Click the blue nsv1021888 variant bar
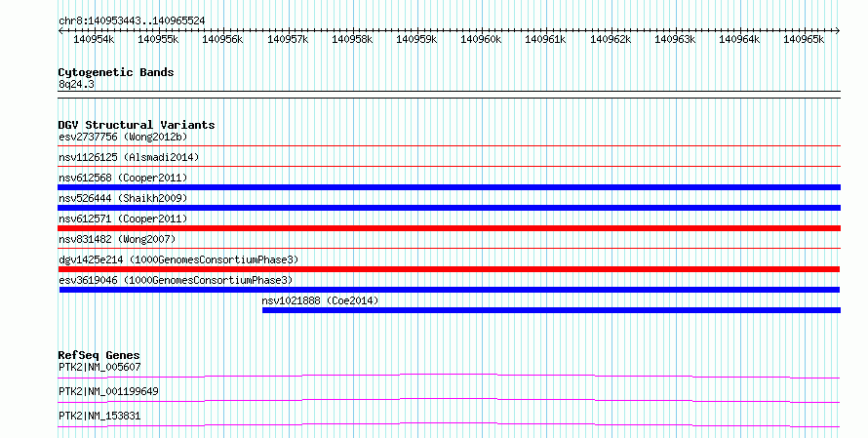 click(551, 310)
